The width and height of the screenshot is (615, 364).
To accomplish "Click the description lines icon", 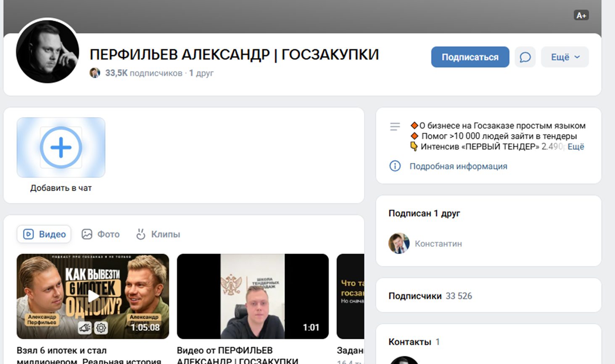I will click(395, 126).
